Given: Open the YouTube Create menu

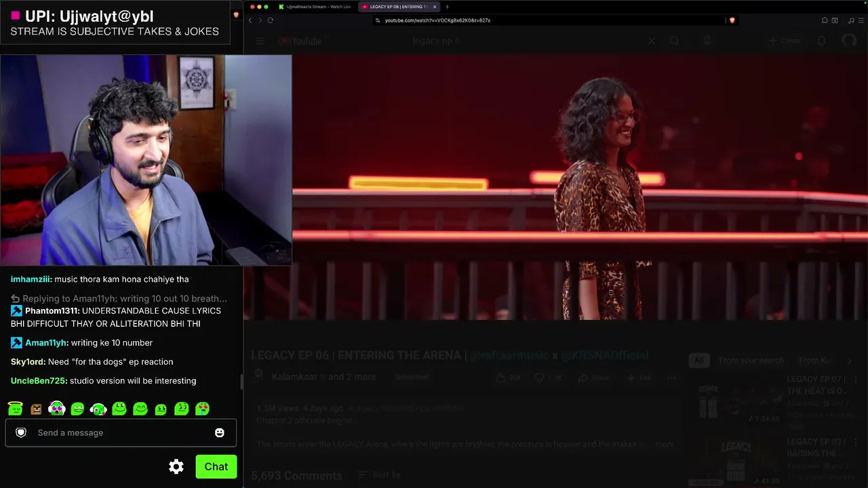Looking at the screenshot, I should tap(785, 41).
